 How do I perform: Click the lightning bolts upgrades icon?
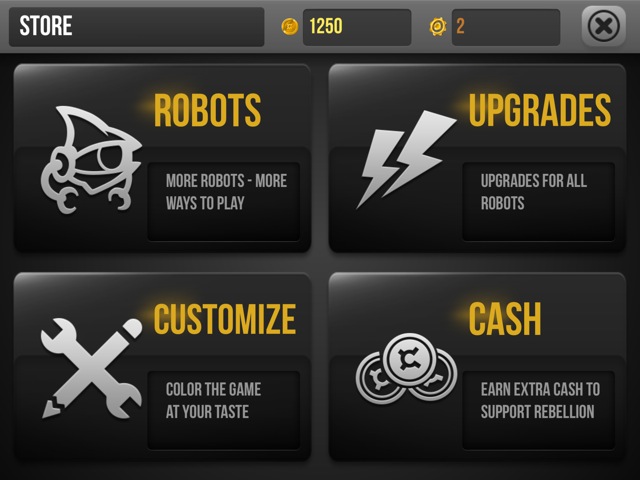coord(406,159)
